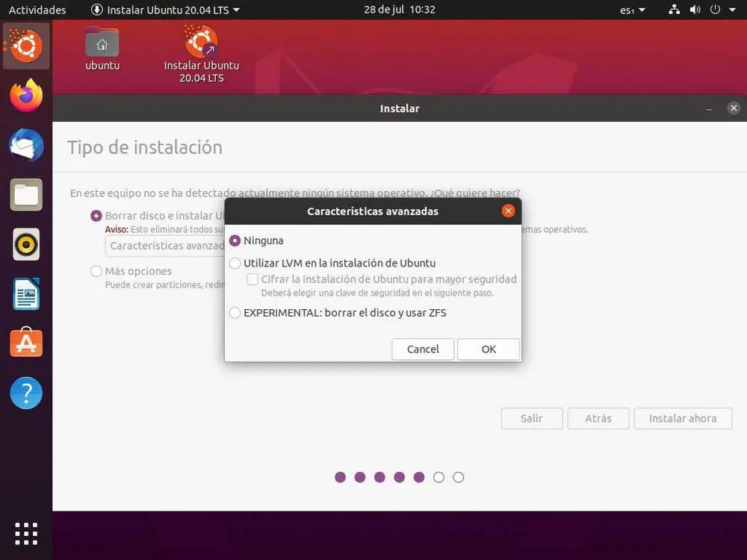The width and height of the screenshot is (747, 560).
Task: Open the date and time calendar menu
Action: pyautogui.click(x=399, y=10)
